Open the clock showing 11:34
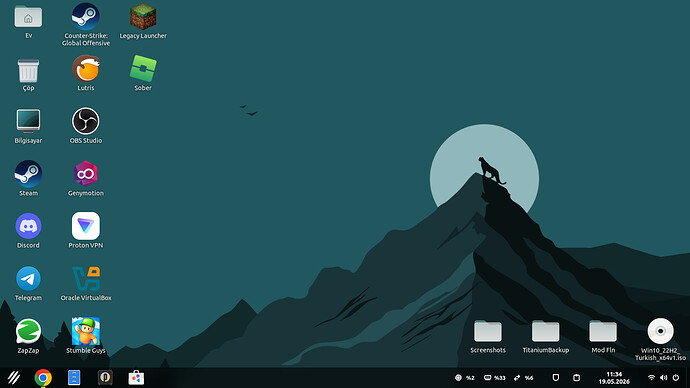This screenshot has height=388, width=690. pos(614,377)
